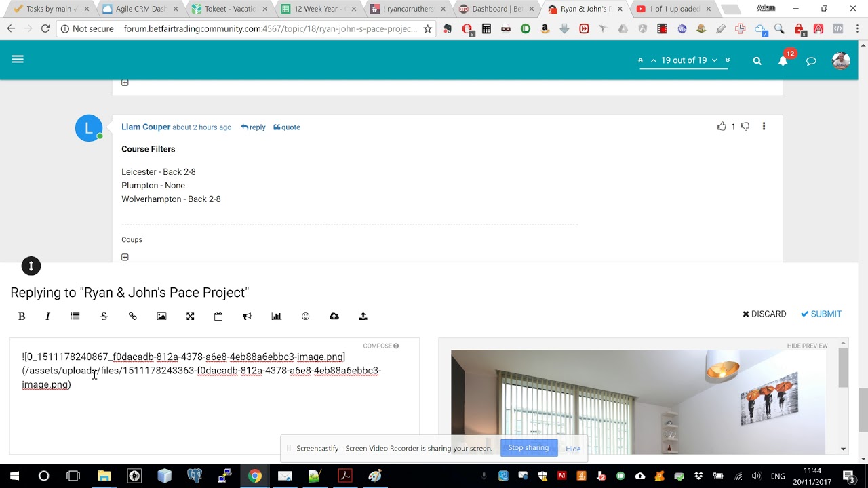Open the three-dot menu on Liam Couper's post
This screenshot has height=488, width=868.
tap(764, 127)
